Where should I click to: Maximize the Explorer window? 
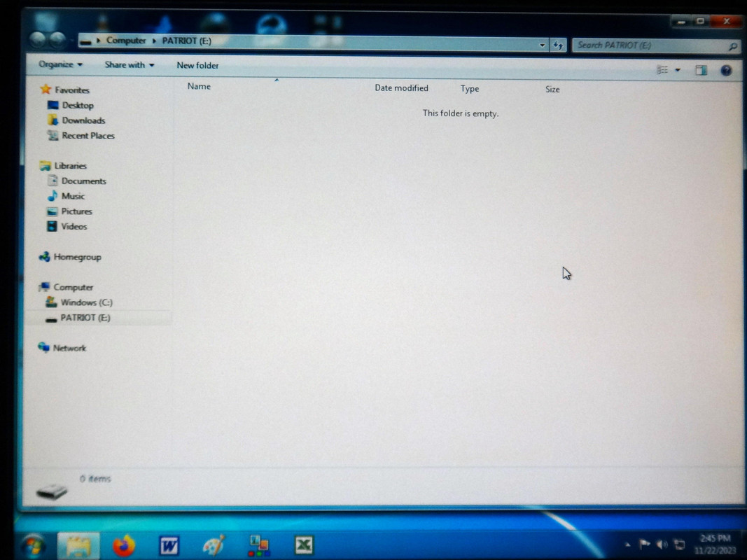pos(700,21)
